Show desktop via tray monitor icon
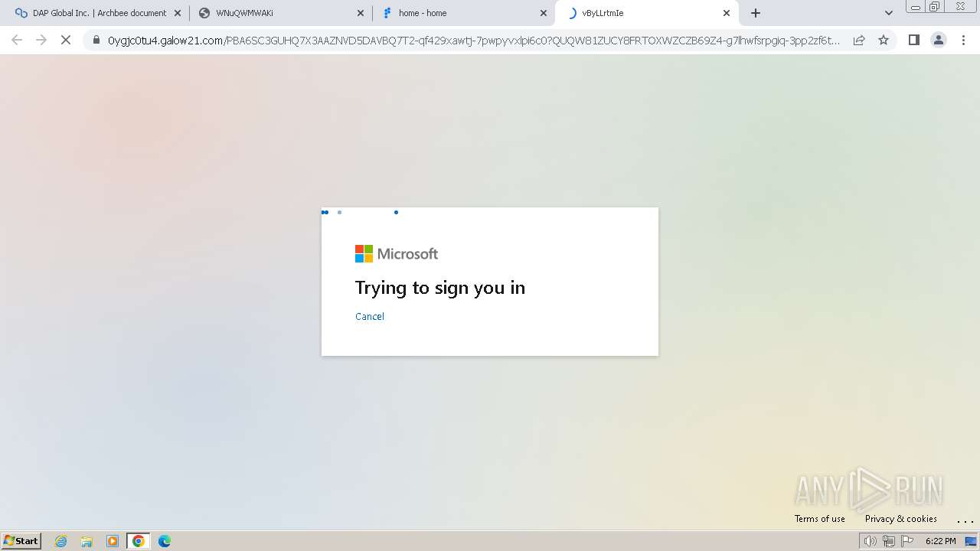 [971, 541]
